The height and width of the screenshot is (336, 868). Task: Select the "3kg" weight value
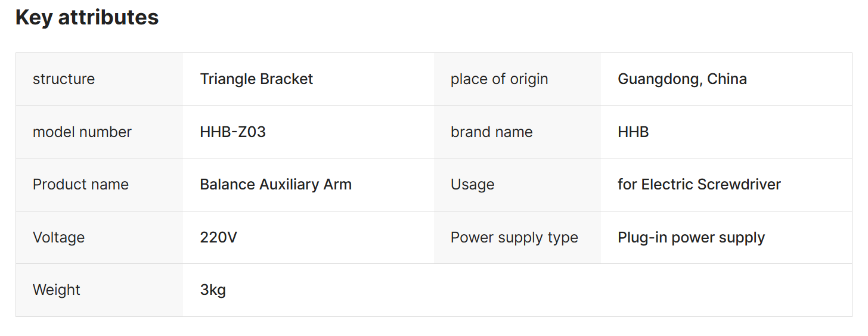tap(213, 290)
